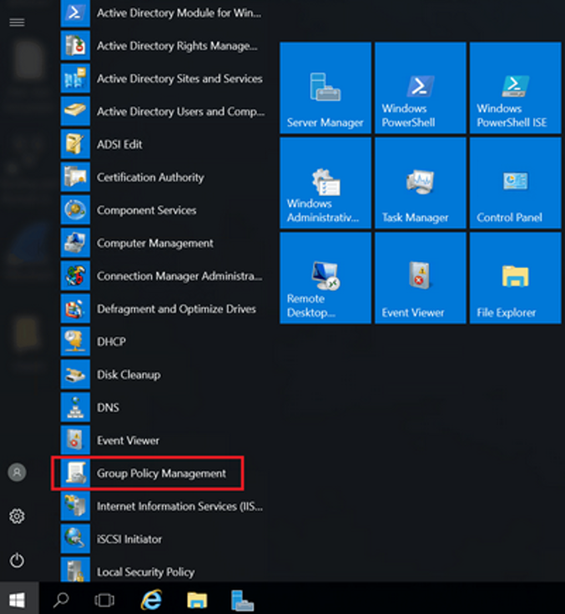
Task: Launch the Server Manager tile
Action: (325, 88)
